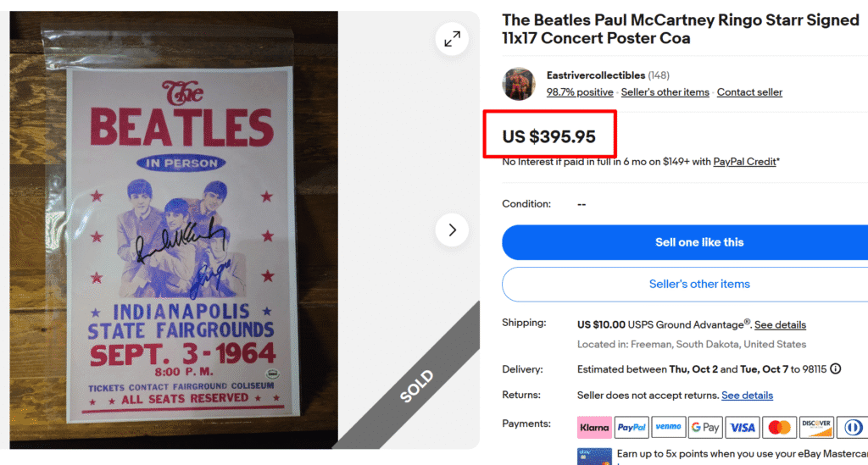
Task: Click the Contact seller link
Action: (x=749, y=92)
